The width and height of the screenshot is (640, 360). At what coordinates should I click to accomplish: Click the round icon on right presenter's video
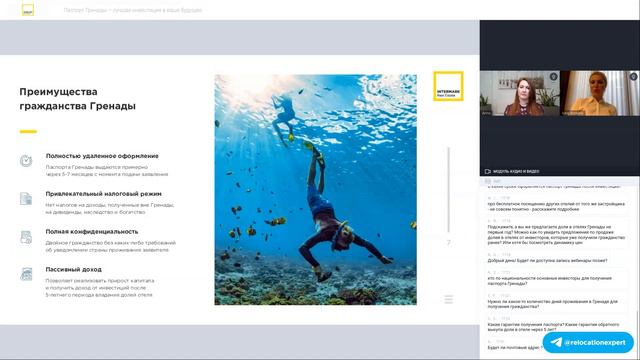pos(633,76)
